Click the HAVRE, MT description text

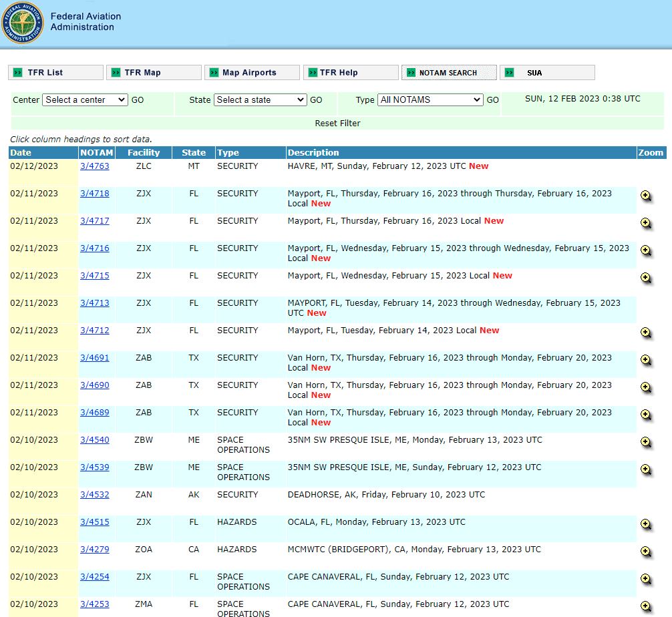[x=388, y=166]
